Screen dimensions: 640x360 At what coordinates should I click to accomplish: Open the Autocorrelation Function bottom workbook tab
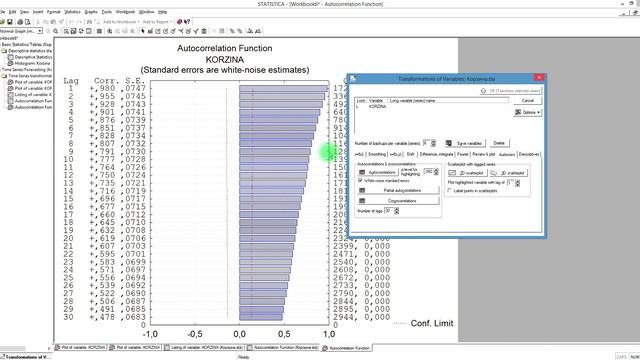pos(346,348)
